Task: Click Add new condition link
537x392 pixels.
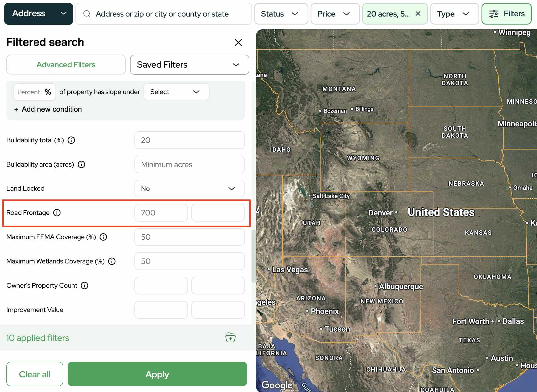Action: (48, 109)
